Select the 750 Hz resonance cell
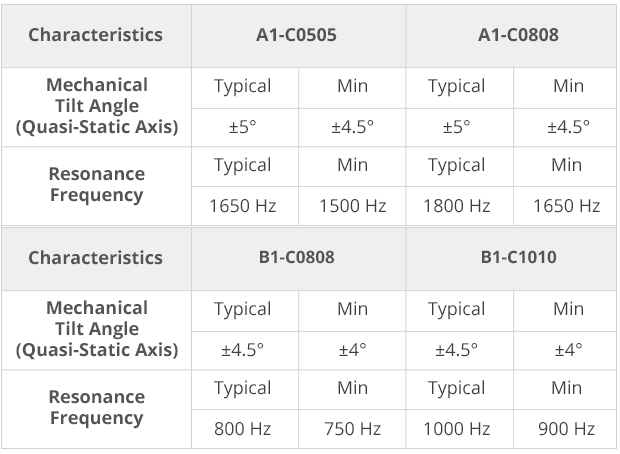Image resolution: width=620 pixels, height=454 pixels. click(x=352, y=429)
